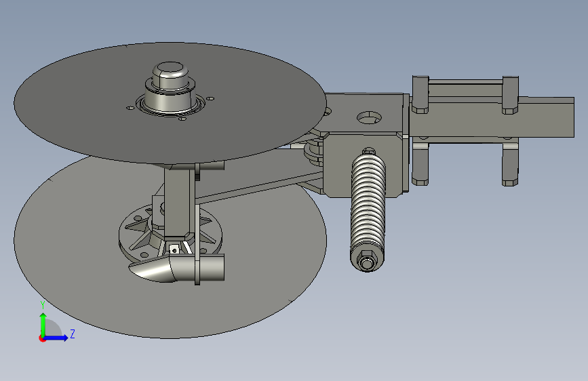Viewport: 588px width, 381px height.
Task: Select the round hole atop the mounting block
Action: point(370,118)
